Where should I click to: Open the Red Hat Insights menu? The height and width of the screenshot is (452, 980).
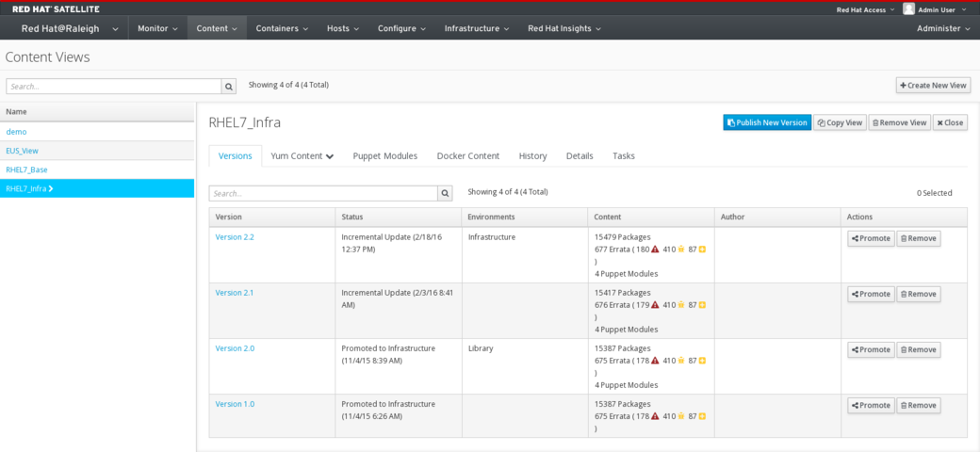tap(564, 28)
